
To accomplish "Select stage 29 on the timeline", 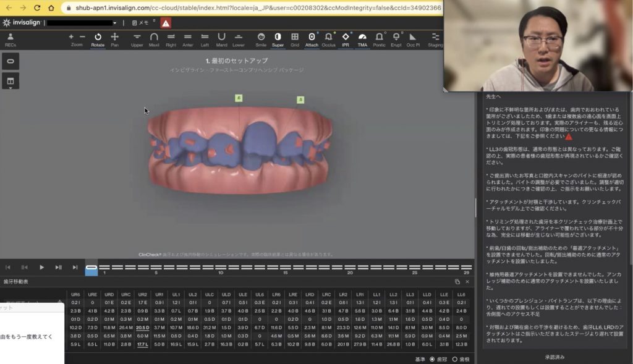I will [466, 268].
